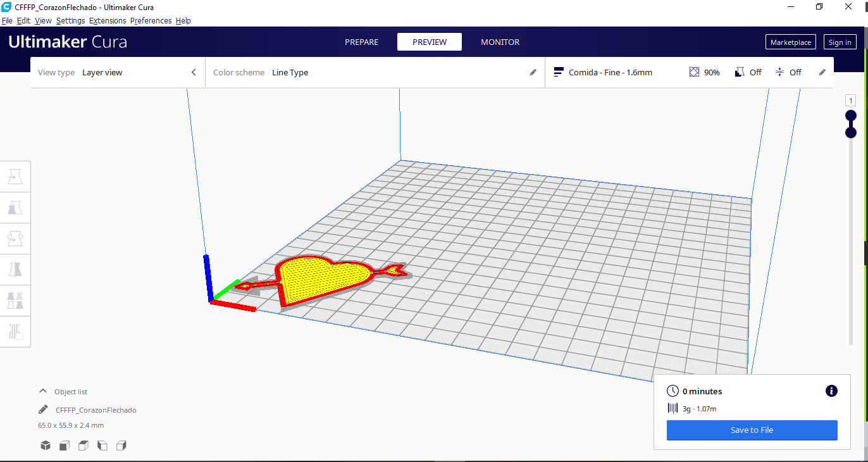The width and height of the screenshot is (868, 462).
Task: Switch to the Left side view cube icon
Action: coord(102,446)
